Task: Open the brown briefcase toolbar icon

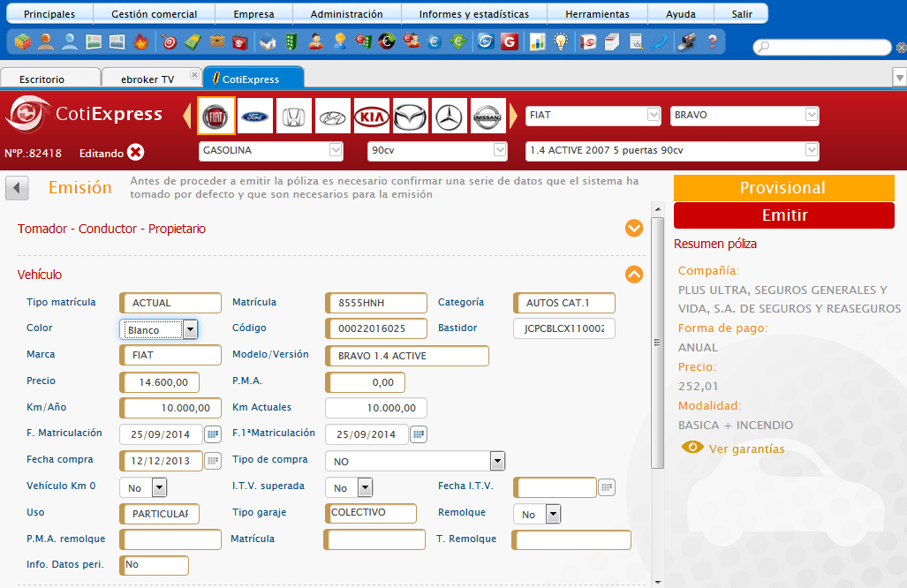Action: 217,41
